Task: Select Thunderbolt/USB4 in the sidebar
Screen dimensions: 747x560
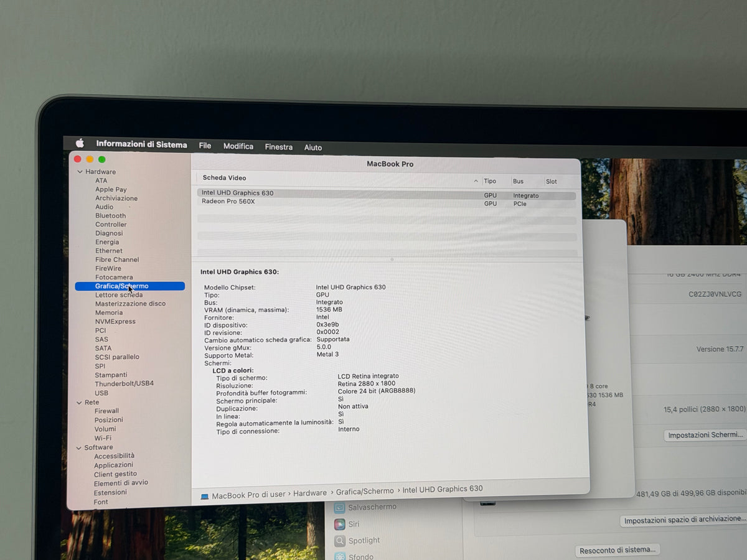Action: [124, 384]
